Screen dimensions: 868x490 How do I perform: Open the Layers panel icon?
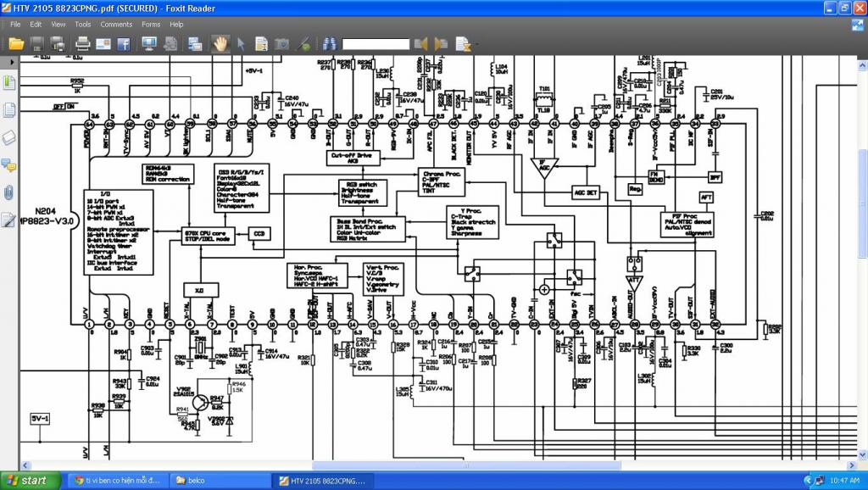click(9, 137)
